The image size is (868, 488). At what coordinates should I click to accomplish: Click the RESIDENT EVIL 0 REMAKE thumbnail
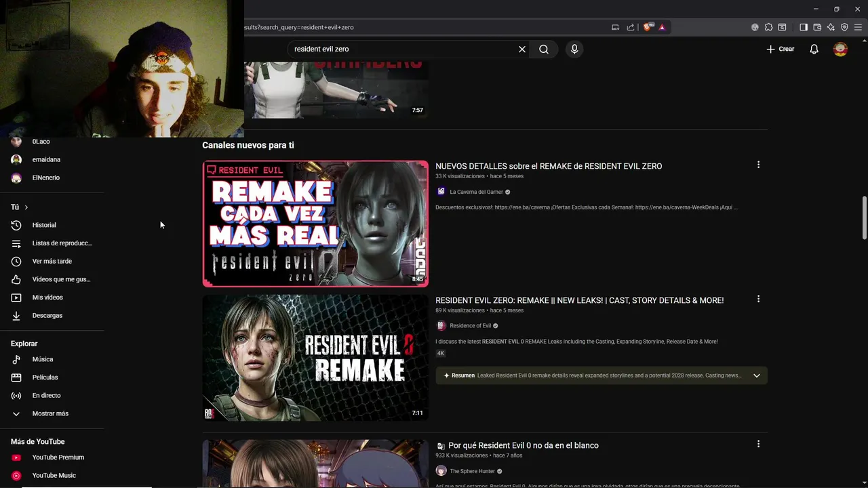point(315,358)
